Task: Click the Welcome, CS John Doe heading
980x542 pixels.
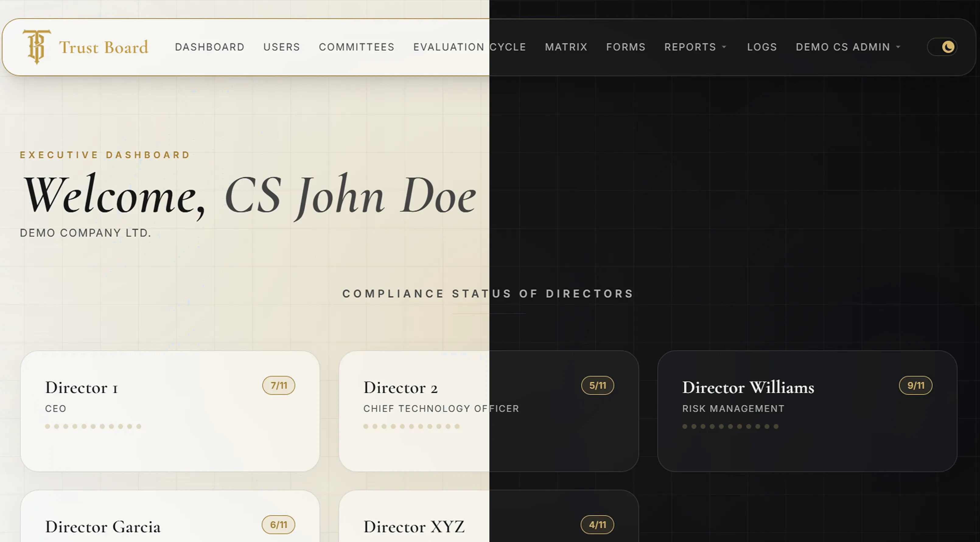Action: pos(250,196)
